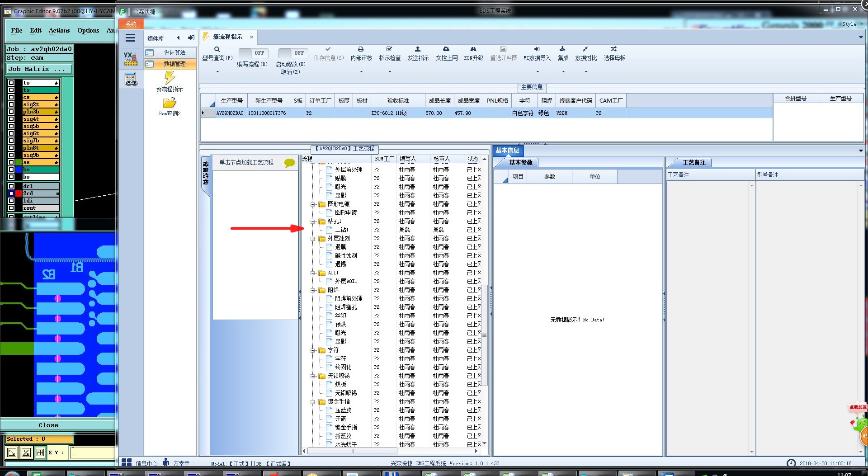Click green color swatch of ss layer
The height and width of the screenshot is (476, 868).
19,162
